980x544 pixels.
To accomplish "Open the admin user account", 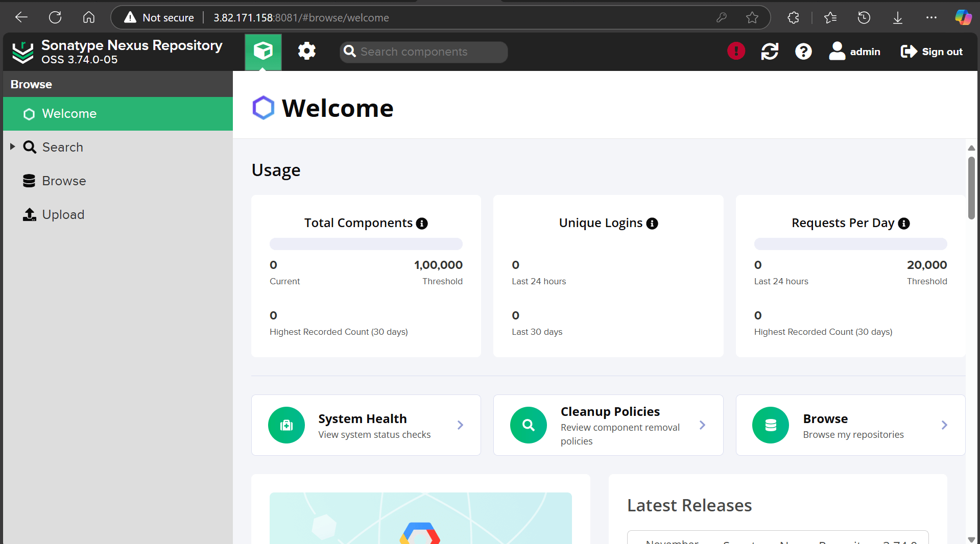I will pyautogui.click(x=854, y=52).
